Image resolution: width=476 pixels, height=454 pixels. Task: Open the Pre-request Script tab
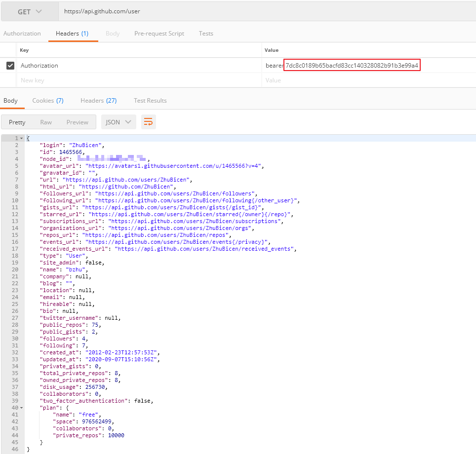pyautogui.click(x=159, y=34)
